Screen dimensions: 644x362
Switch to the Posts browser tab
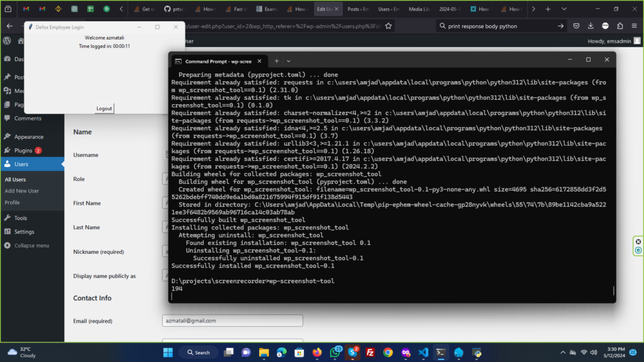tap(358, 9)
